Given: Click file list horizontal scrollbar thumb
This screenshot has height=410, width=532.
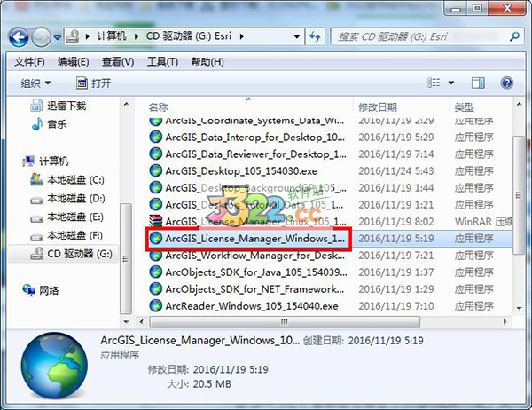Looking at the screenshot, I should coord(285,321).
